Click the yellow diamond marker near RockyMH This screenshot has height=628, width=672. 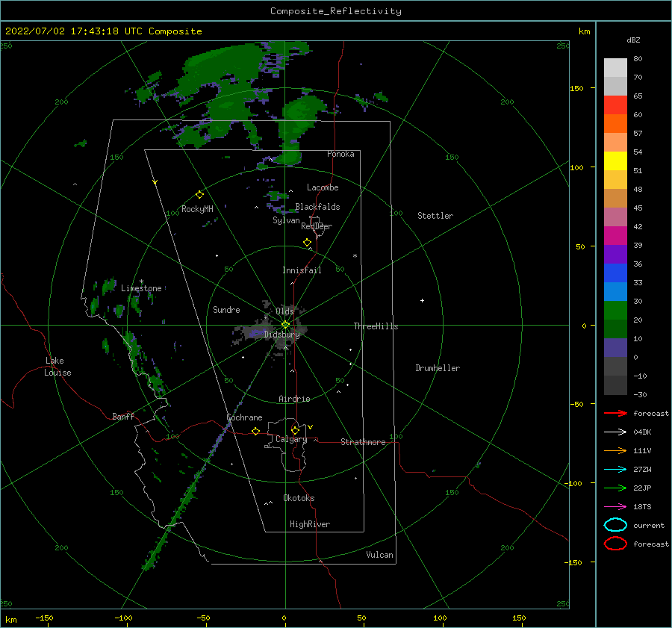[x=199, y=195]
